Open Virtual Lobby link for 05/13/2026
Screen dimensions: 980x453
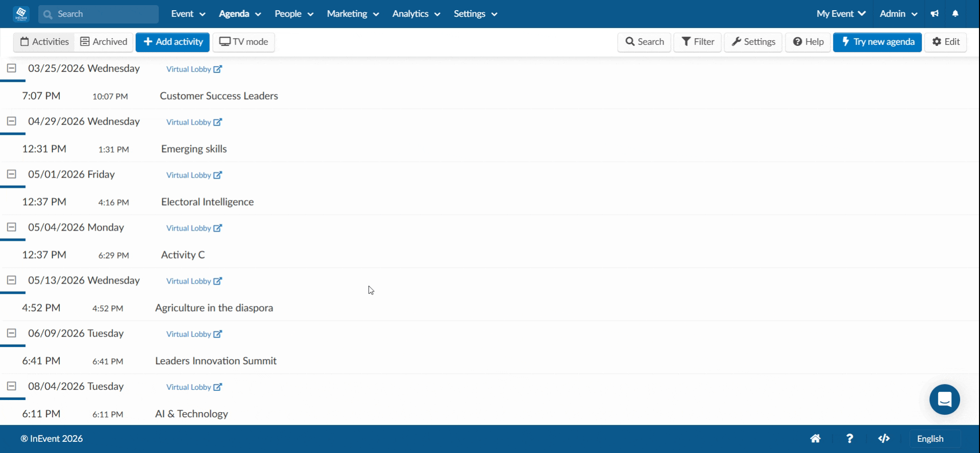(x=194, y=282)
